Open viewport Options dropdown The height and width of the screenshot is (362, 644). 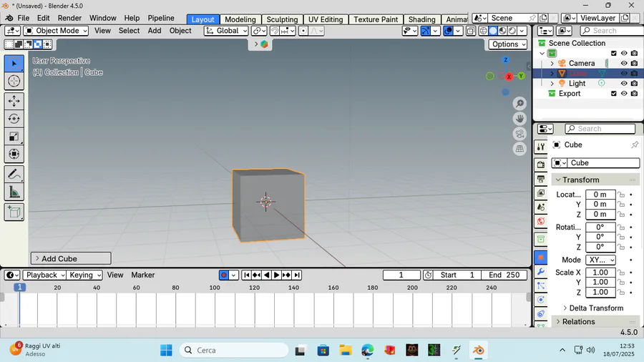pyautogui.click(x=508, y=44)
